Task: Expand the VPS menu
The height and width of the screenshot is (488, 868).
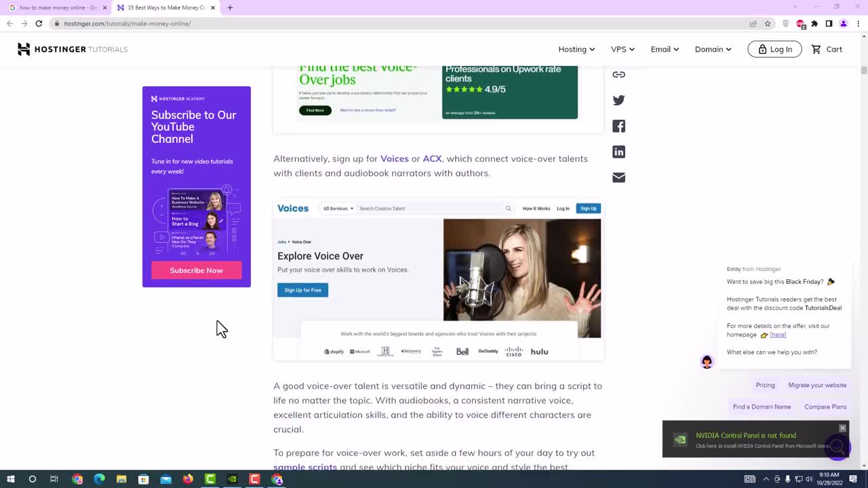Action: point(623,49)
